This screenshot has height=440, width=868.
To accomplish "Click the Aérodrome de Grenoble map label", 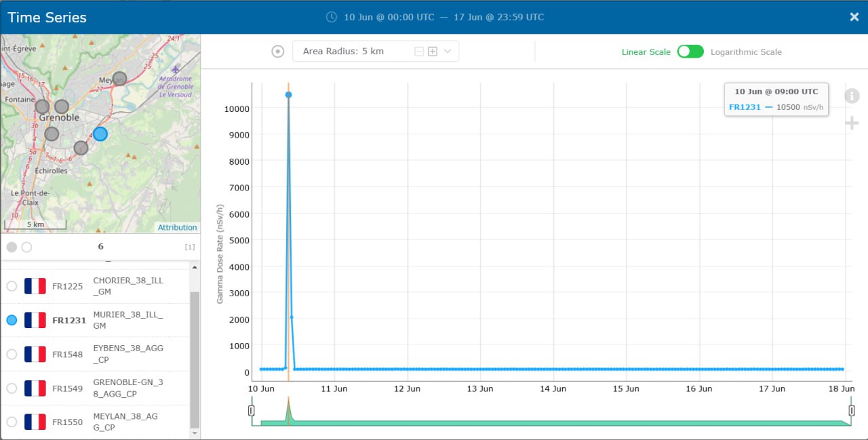I will (x=176, y=87).
